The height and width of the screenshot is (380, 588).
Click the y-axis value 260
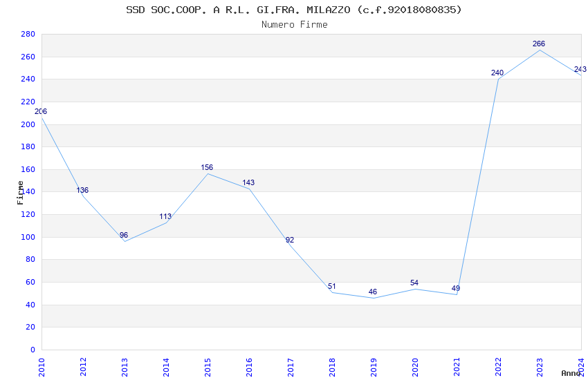point(28,57)
